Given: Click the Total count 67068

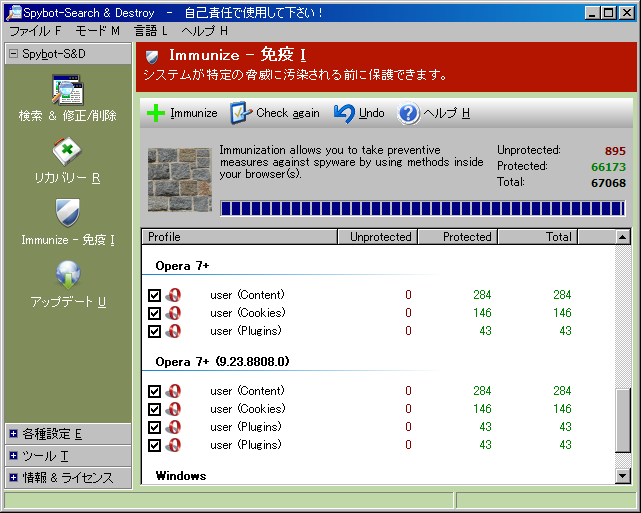Looking at the screenshot, I should tap(608, 183).
